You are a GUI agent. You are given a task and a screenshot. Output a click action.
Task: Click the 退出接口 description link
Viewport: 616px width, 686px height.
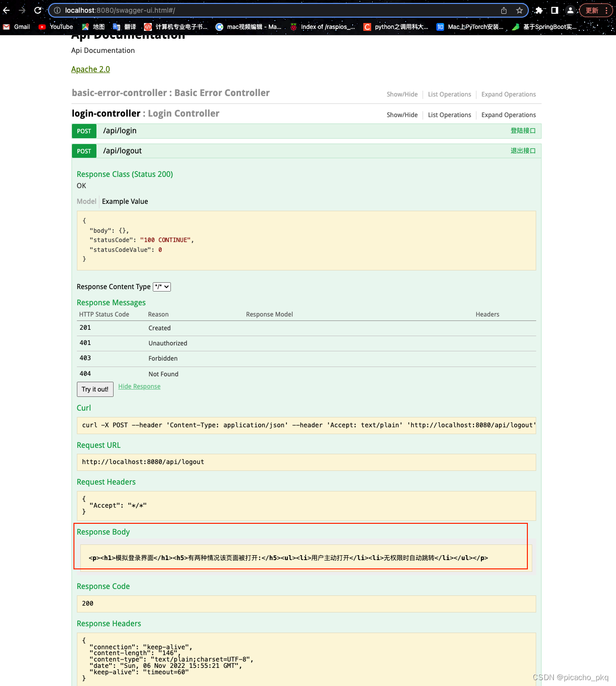point(523,151)
